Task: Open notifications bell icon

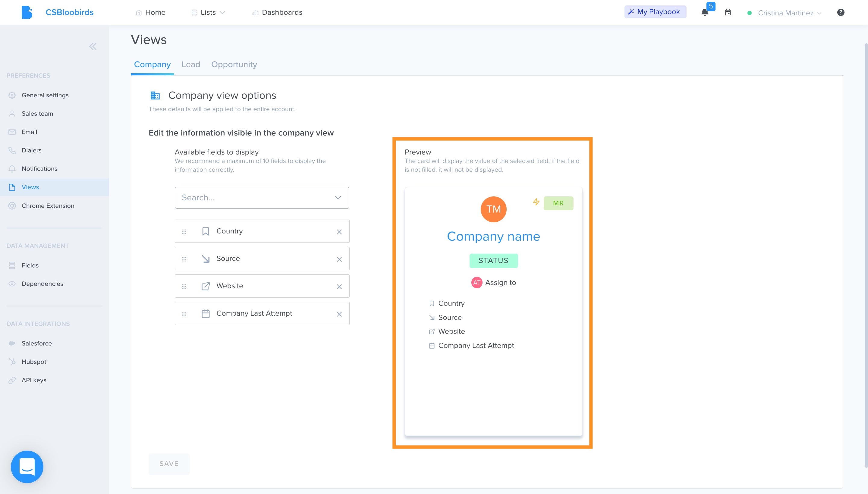Action: tap(705, 13)
